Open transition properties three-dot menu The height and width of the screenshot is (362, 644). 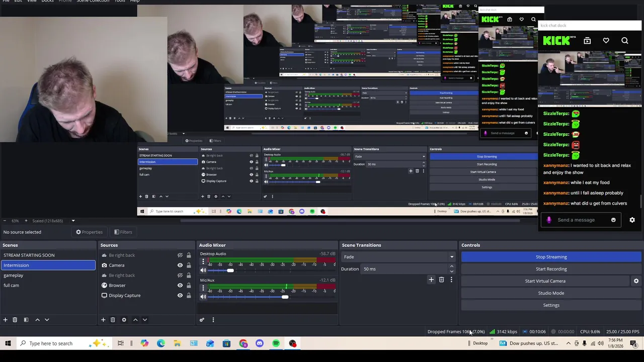(451, 280)
